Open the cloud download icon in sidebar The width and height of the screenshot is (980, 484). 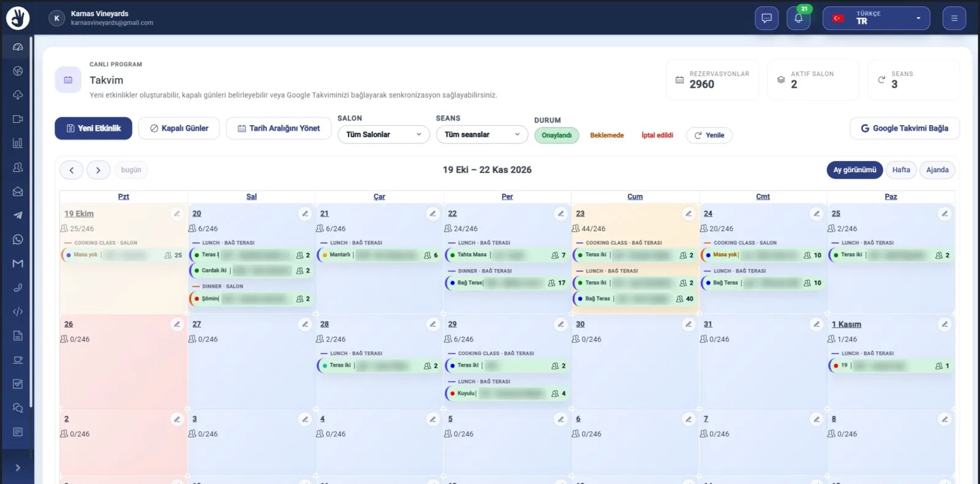[18, 95]
